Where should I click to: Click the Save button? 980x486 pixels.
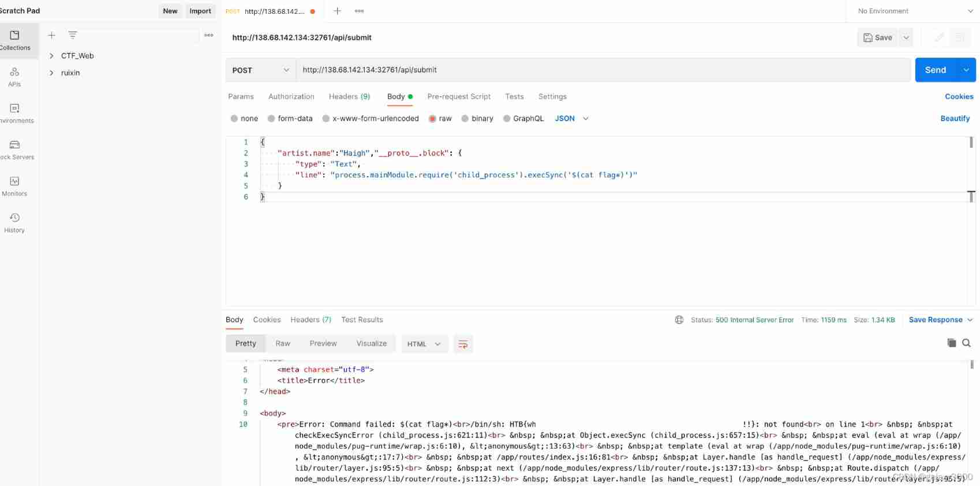click(x=878, y=38)
